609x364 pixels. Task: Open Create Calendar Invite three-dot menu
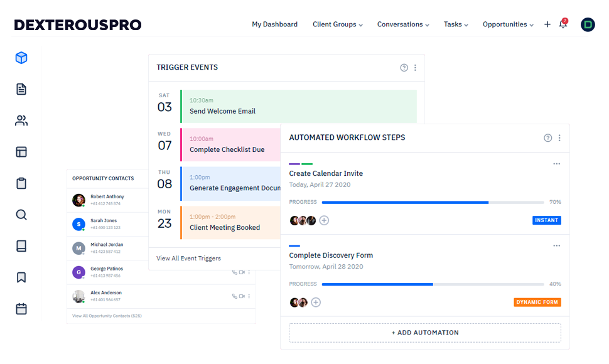[x=556, y=164]
